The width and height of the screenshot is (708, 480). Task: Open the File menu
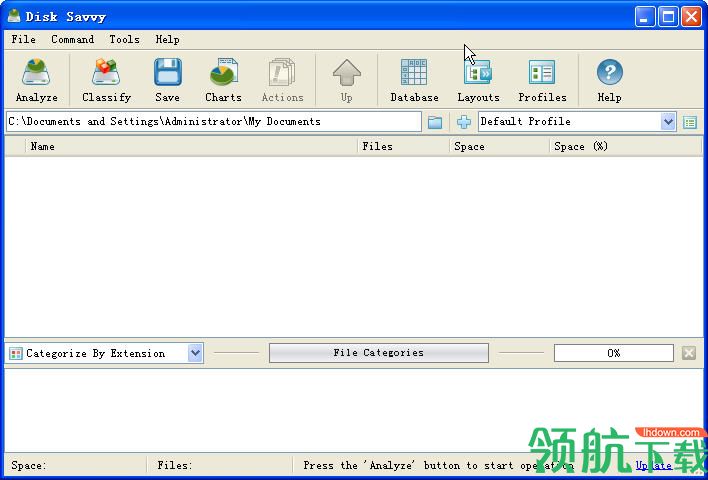coord(23,39)
